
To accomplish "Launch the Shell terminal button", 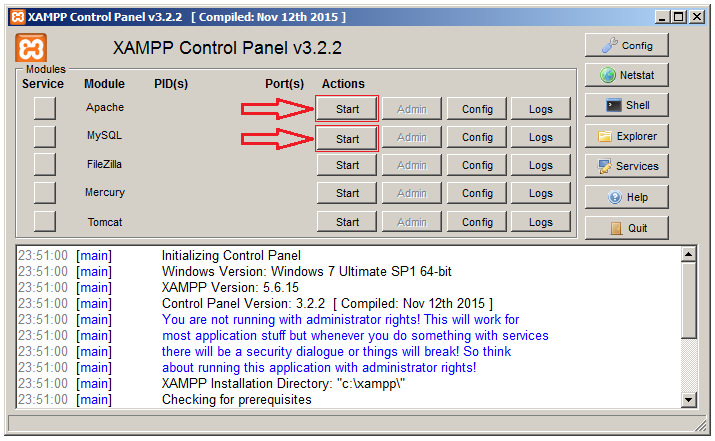I will (627, 105).
